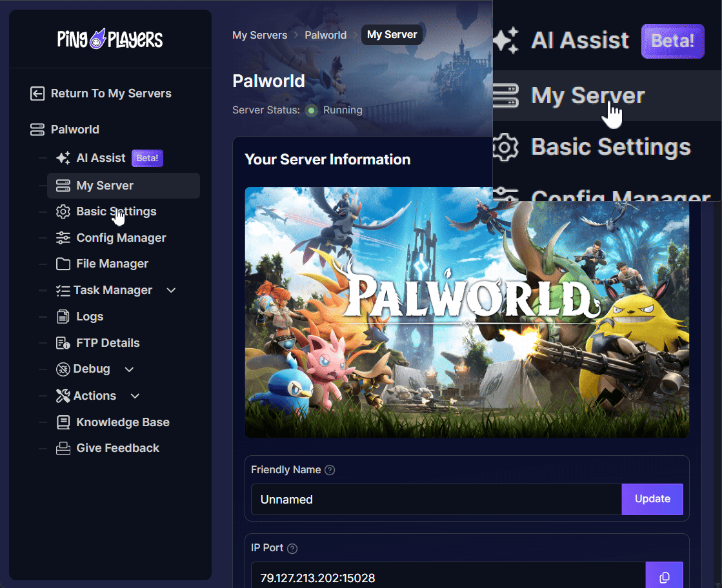
Task: Click the gear icon in zoomed overlay
Action: (x=506, y=147)
